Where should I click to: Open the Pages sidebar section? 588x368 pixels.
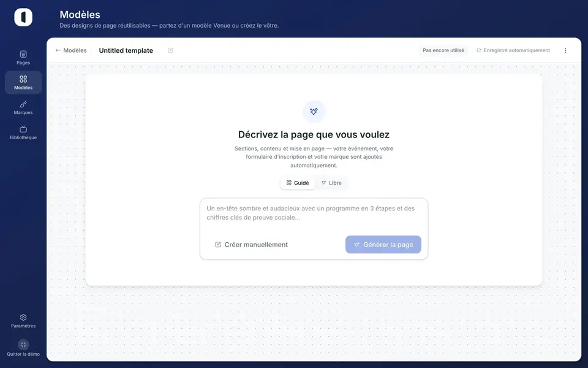[23, 58]
